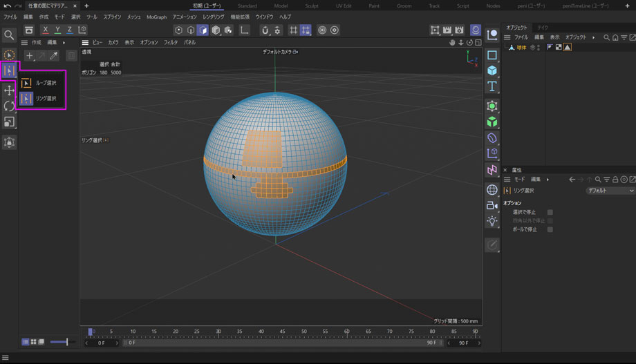The height and width of the screenshot is (364, 636).
Task: Switch to the Sculpt layout tab
Action: 311,6
